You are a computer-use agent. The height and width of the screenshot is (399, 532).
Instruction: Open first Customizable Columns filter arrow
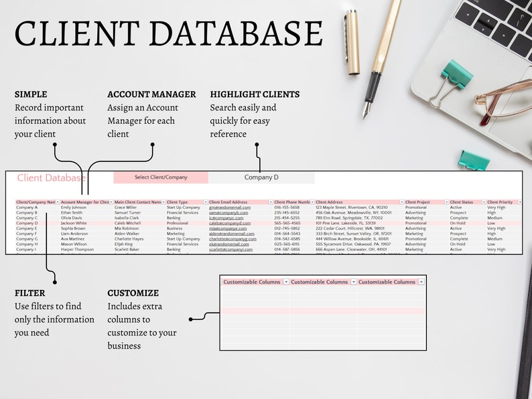pos(286,282)
